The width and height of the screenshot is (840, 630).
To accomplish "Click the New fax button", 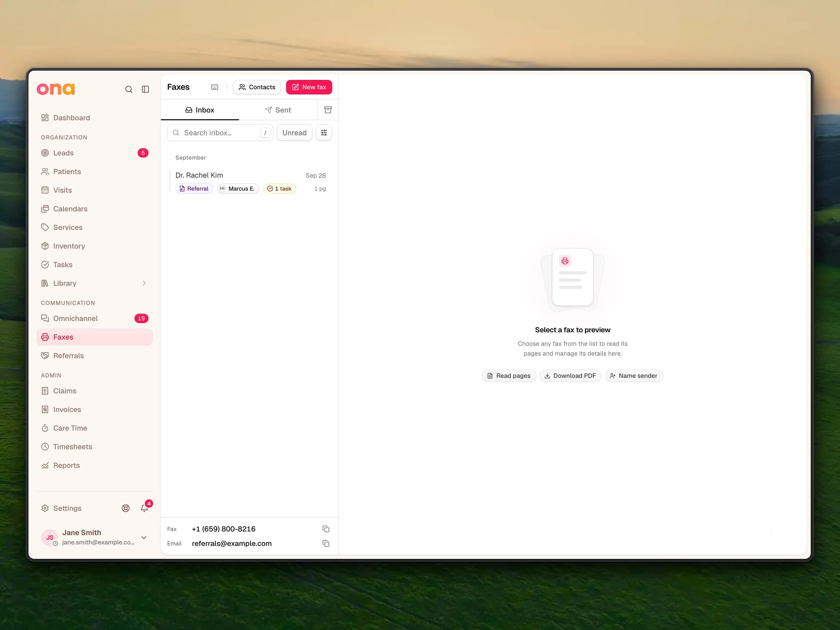I will (x=309, y=87).
